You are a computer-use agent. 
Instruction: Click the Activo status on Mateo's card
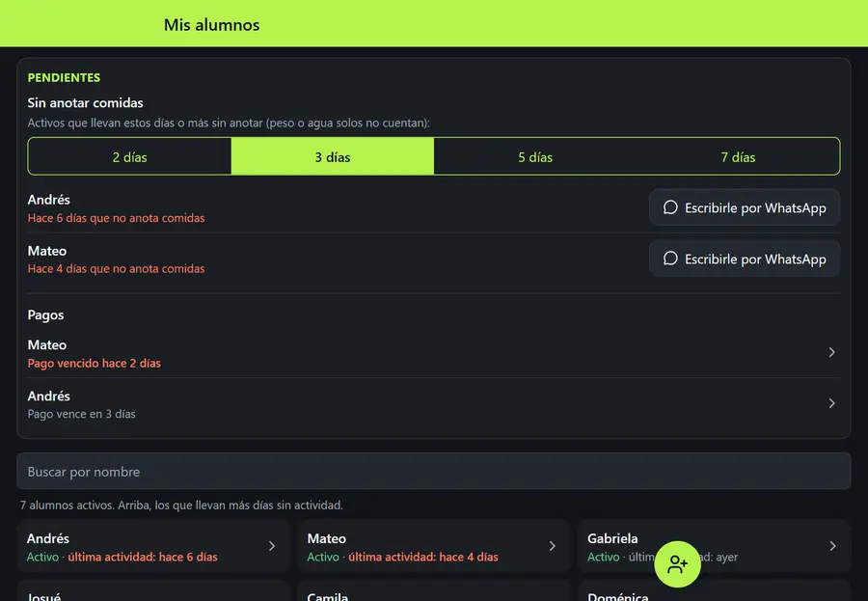(323, 557)
